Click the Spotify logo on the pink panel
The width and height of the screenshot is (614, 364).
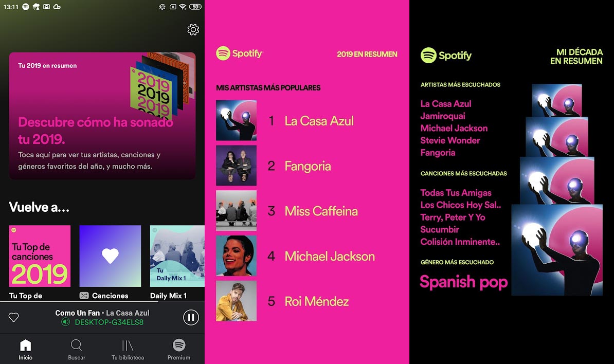pyautogui.click(x=239, y=53)
